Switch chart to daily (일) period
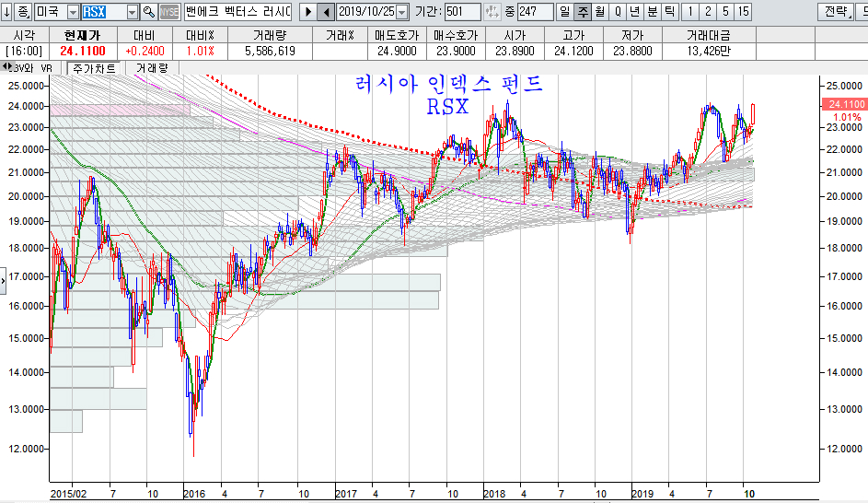Screen dimensions: 868x503 coord(564,12)
